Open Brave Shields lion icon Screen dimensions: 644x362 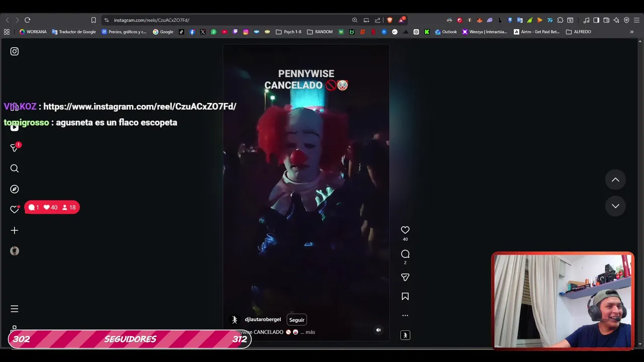390,20
